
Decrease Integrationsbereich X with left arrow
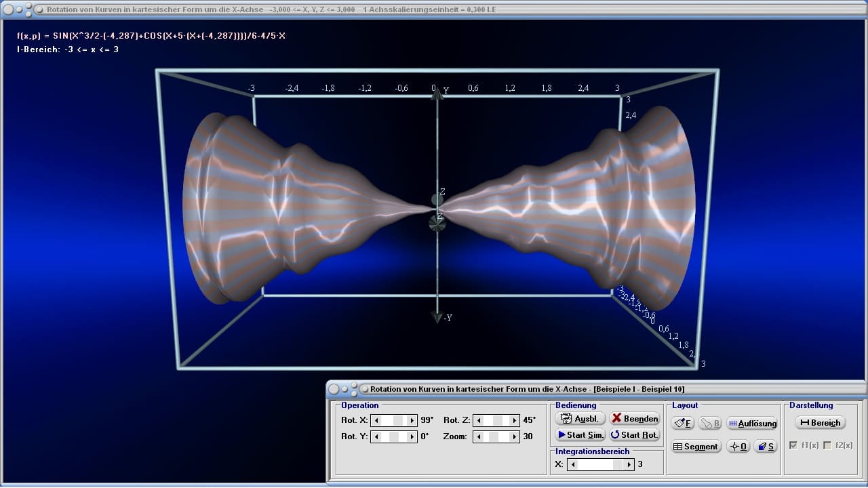click(x=573, y=465)
